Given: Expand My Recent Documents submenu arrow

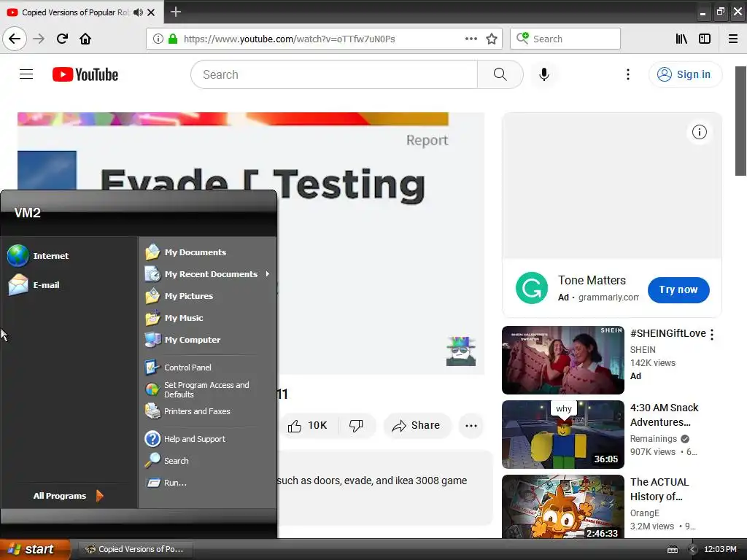Looking at the screenshot, I should point(268,274).
